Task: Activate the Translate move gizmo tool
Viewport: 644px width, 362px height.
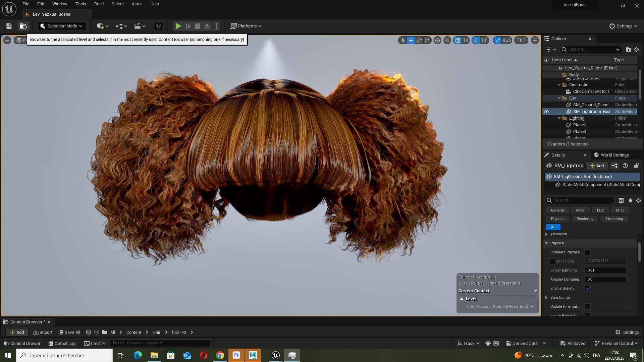Action: (x=411, y=40)
